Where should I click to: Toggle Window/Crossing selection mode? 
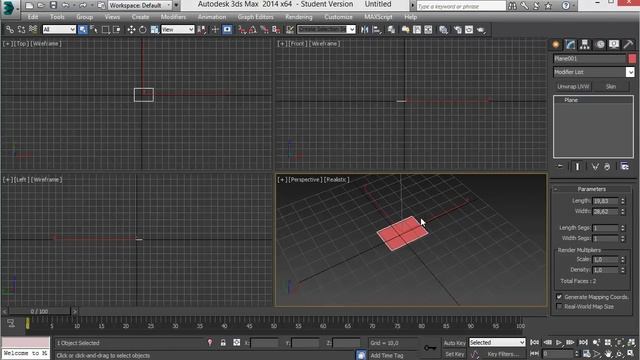point(117,29)
